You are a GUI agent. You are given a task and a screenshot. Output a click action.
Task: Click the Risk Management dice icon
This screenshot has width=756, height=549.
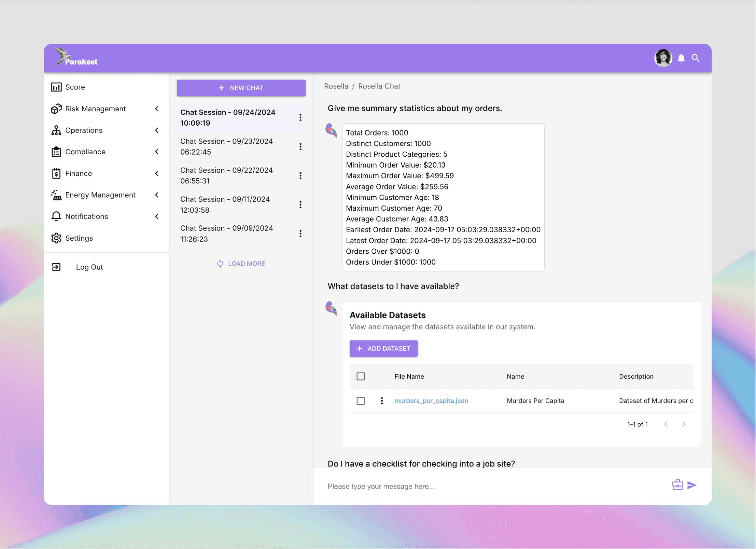[56, 109]
